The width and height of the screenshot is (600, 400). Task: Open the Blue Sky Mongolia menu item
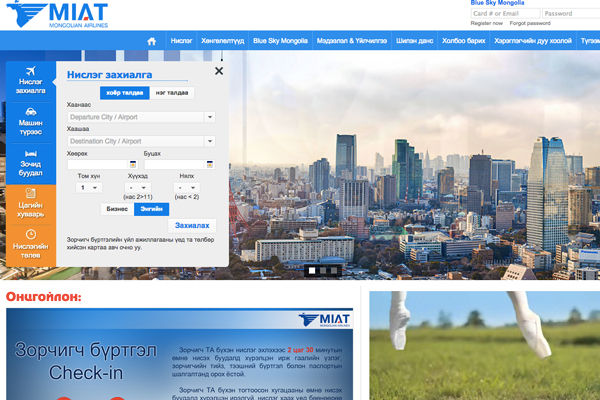(x=280, y=41)
